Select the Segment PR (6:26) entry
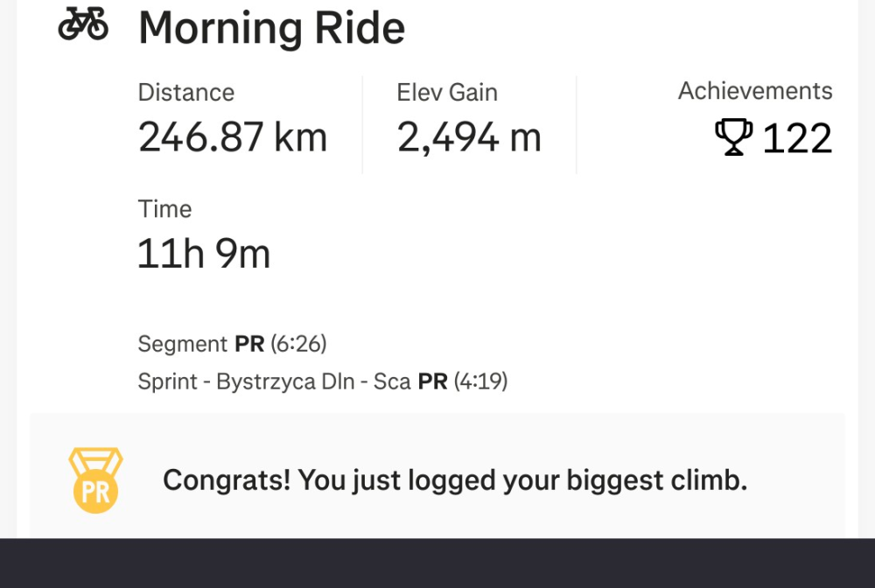Screen dimensions: 875x588 [232, 344]
